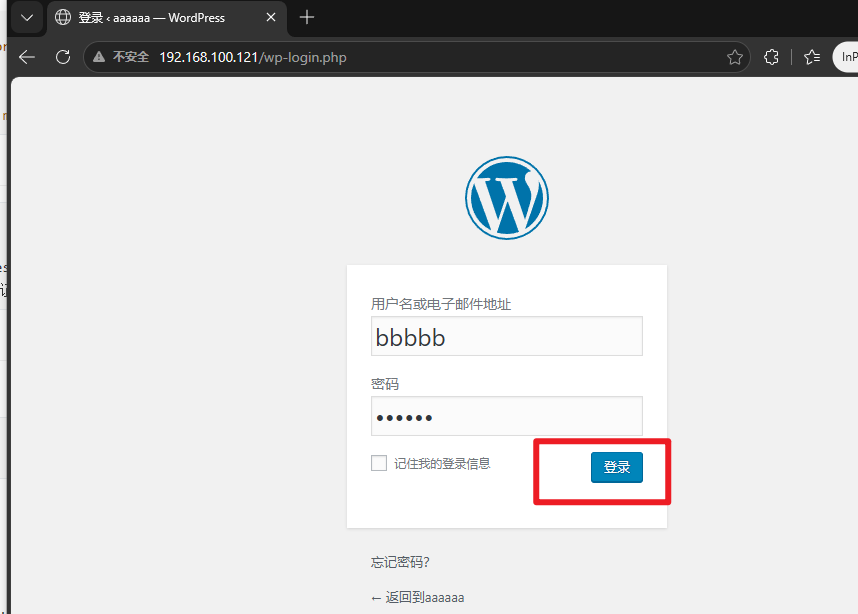Click the 记住我的登录信息 label text
The image size is (858, 614).
442,464
